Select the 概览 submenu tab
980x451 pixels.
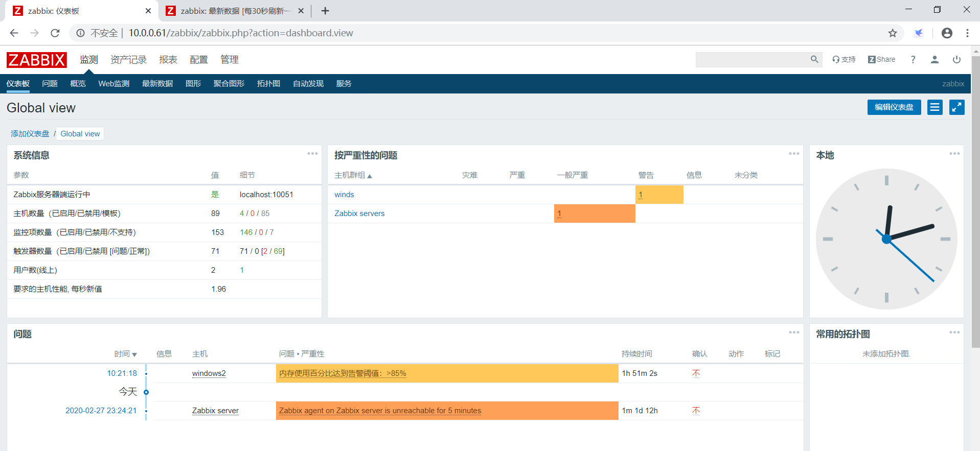tap(78, 84)
